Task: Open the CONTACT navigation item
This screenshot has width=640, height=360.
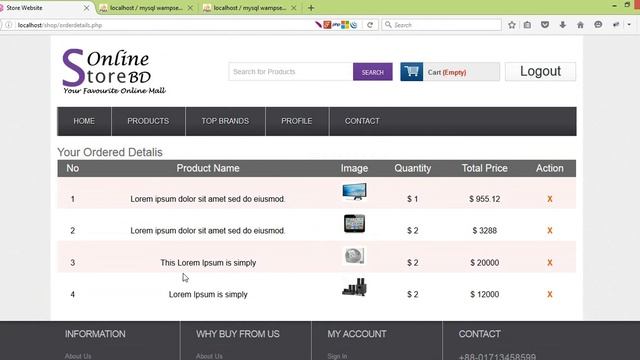Action: (362, 121)
